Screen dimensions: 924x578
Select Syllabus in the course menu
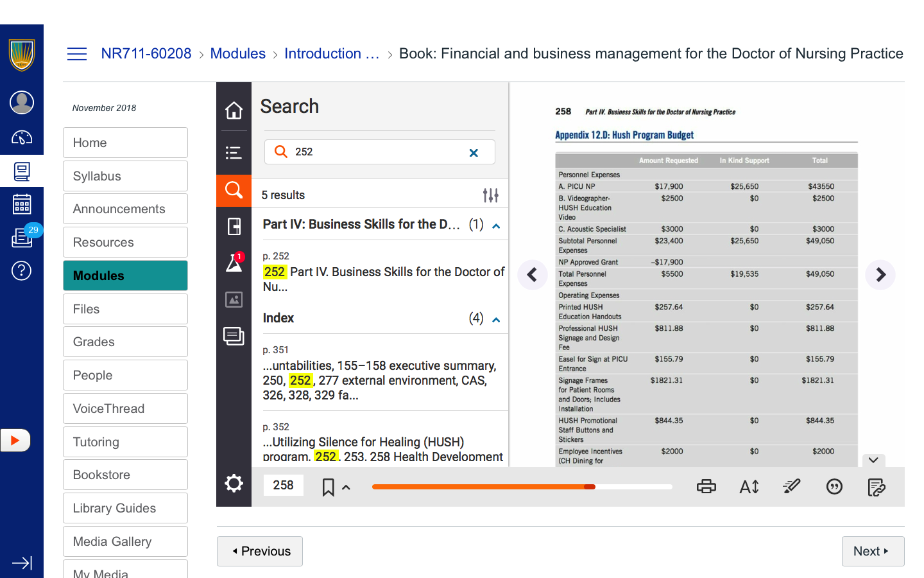pyautogui.click(x=125, y=176)
